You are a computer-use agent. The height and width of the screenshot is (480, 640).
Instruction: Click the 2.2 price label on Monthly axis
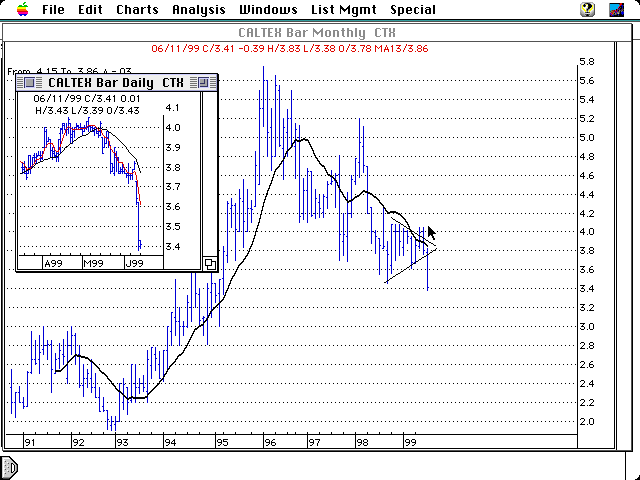click(587, 402)
